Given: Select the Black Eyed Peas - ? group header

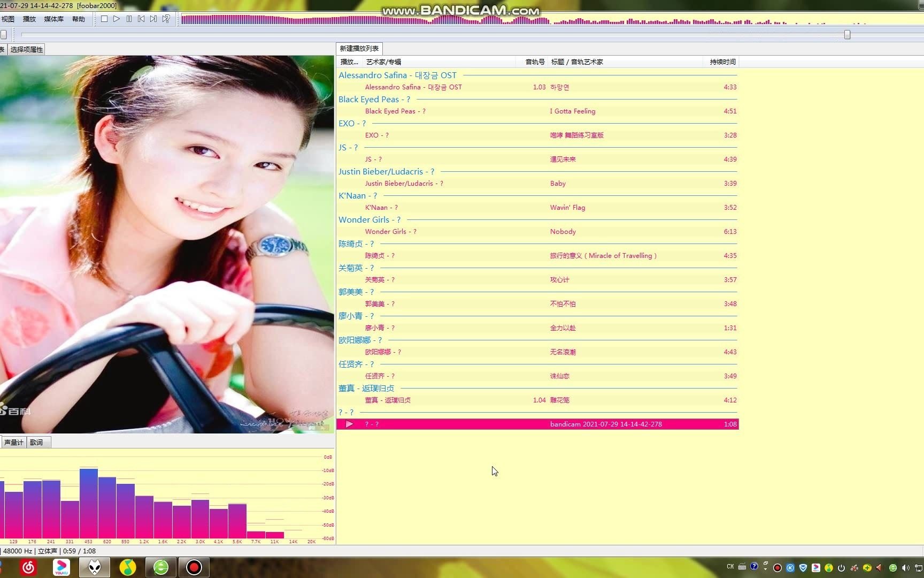Looking at the screenshot, I should pos(374,100).
